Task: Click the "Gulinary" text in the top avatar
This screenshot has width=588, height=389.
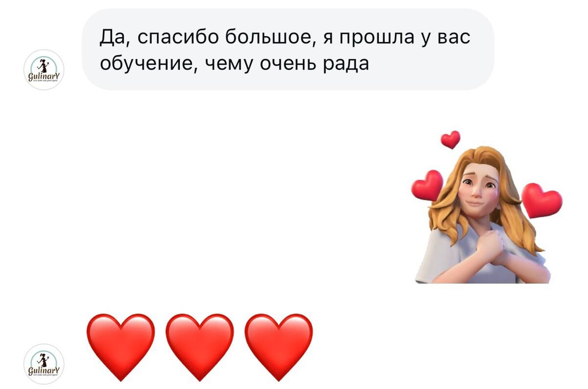Action: pos(44,77)
